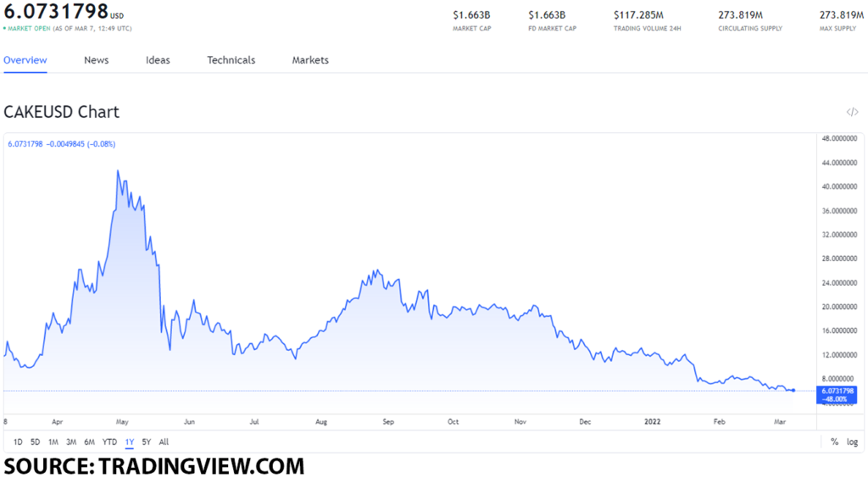The height and width of the screenshot is (478, 868).
Task: Click the Circulating Supply label
Action: (x=750, y=29)
